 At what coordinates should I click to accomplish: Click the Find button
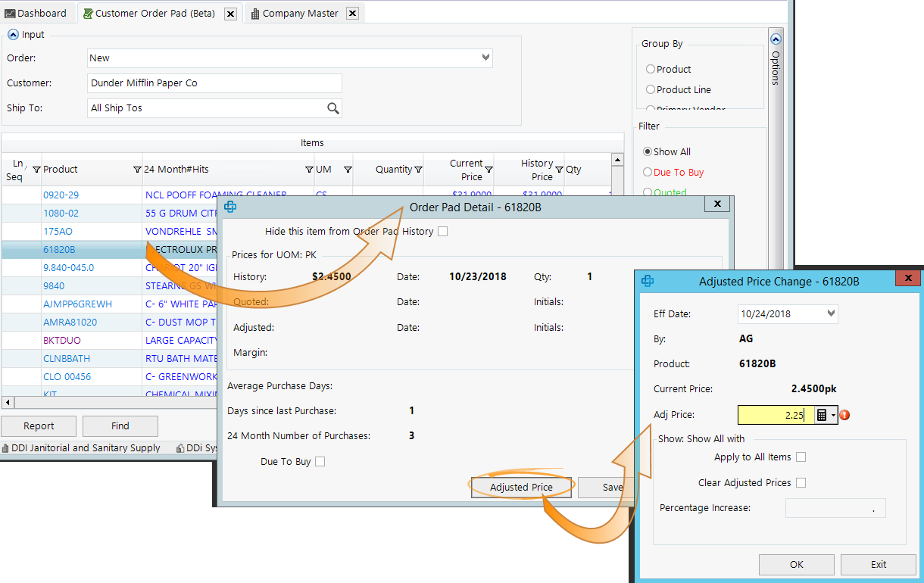(120, 426)
